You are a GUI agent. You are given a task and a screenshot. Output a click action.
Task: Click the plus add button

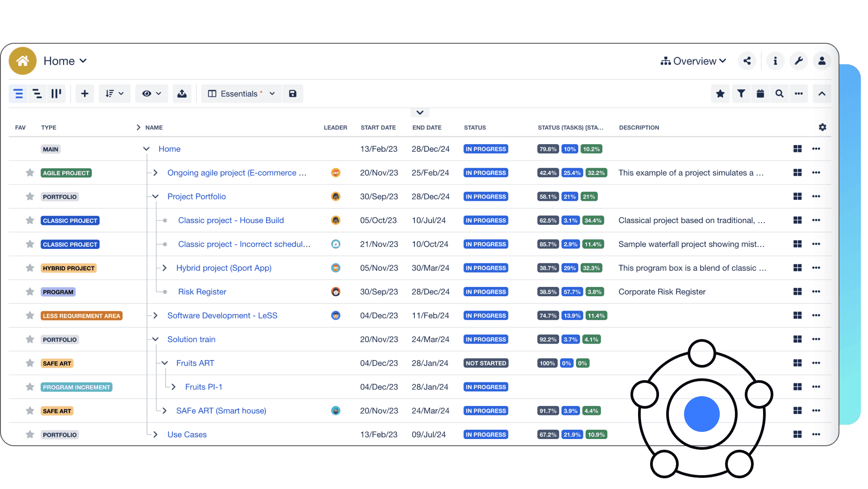[85, 94]
